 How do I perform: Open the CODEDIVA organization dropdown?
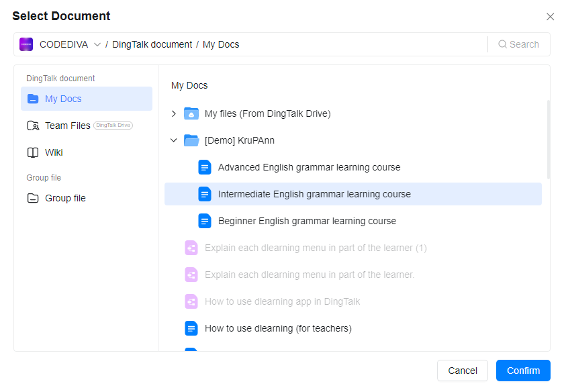pos(97,44)
